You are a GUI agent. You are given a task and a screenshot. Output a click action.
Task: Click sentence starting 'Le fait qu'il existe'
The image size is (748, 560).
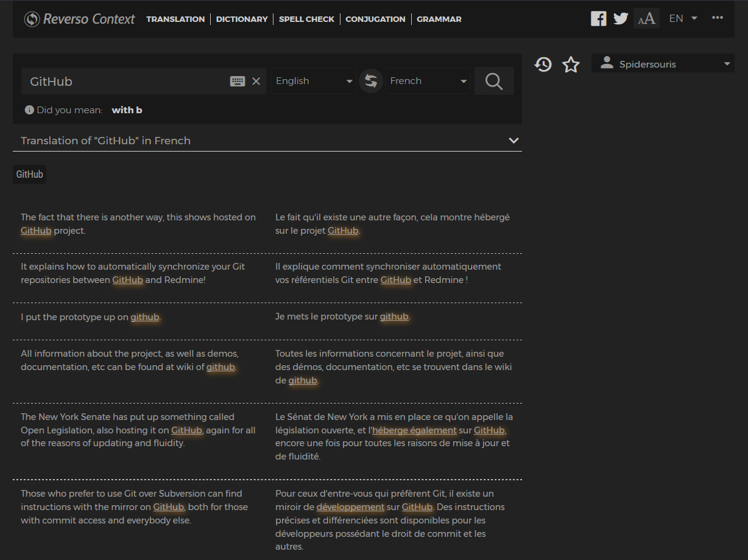click(392, 224)
